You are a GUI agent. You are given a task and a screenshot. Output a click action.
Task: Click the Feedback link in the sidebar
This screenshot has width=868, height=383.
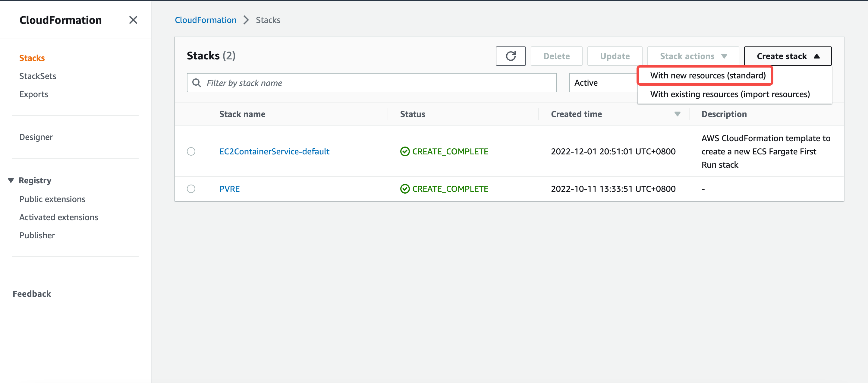click(x=32, y=294)
